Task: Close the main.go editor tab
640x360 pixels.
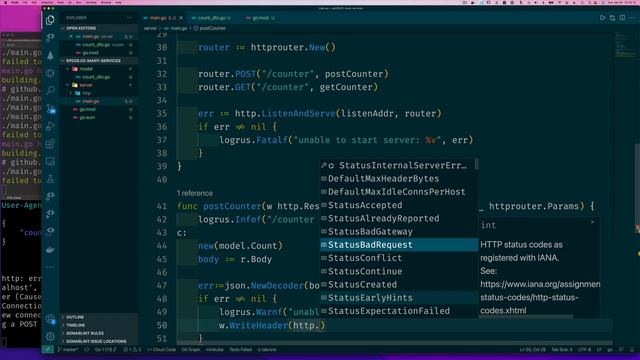Action: click(x=181, y=18)
